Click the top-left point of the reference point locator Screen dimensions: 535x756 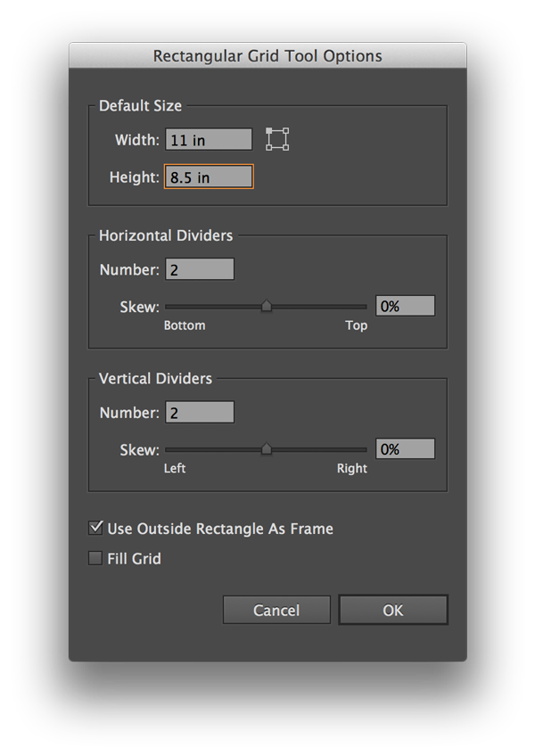(x=269, y=130)
